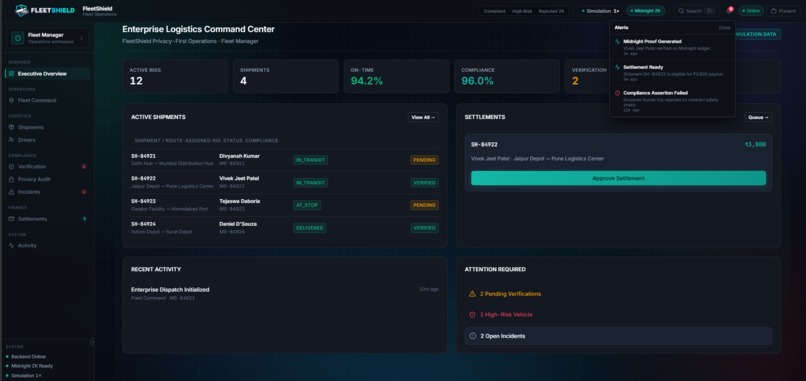Image resolution: width=806 pixels, height=381 pixels.
Task: Click the Verification red count badge
Action: (x=84, y=167)
